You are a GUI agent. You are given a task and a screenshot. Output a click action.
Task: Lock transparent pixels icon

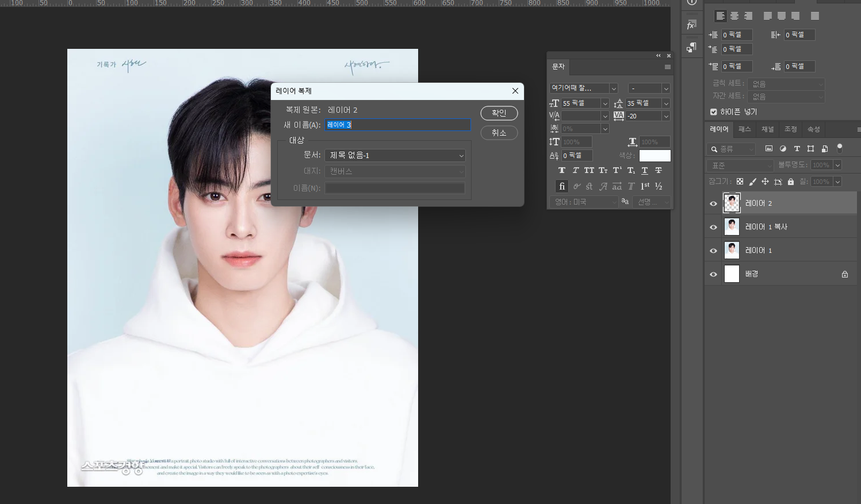[x=740, y=182]
